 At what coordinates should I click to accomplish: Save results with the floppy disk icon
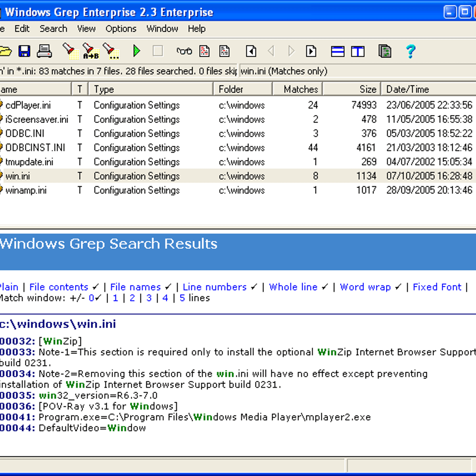[x=24, y=51]
